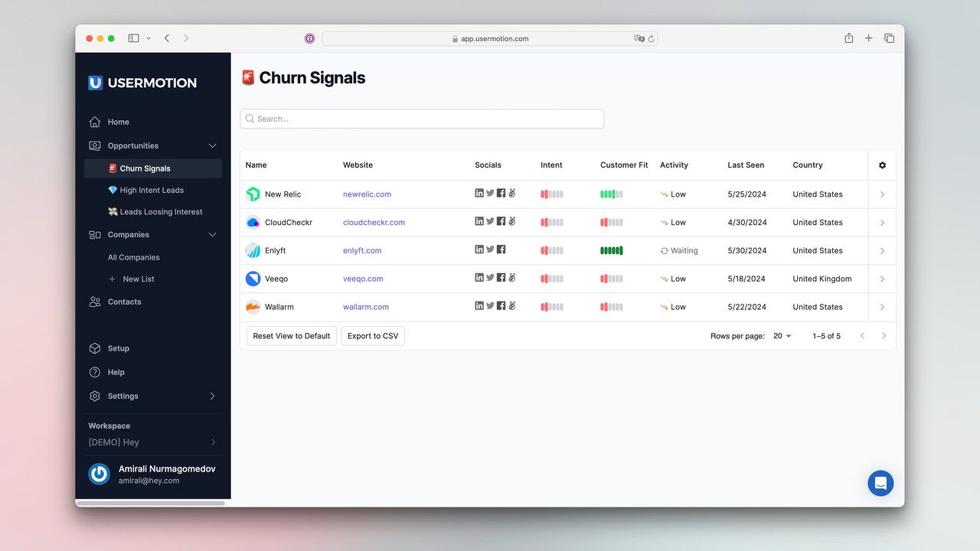Image resolution: width=980 pixels, height=551 pixels.
Task: Open Leads Loosing Interest view
Action: click(x=161, y=212)
